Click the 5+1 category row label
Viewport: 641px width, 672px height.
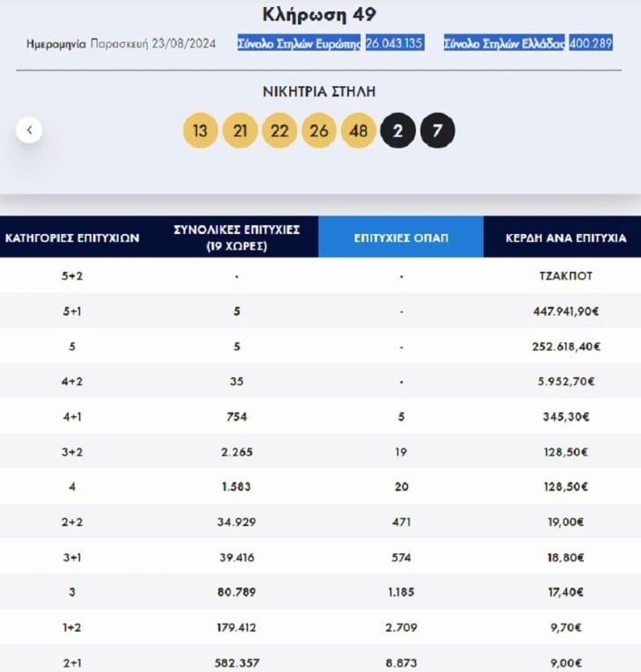pos(72,311)
